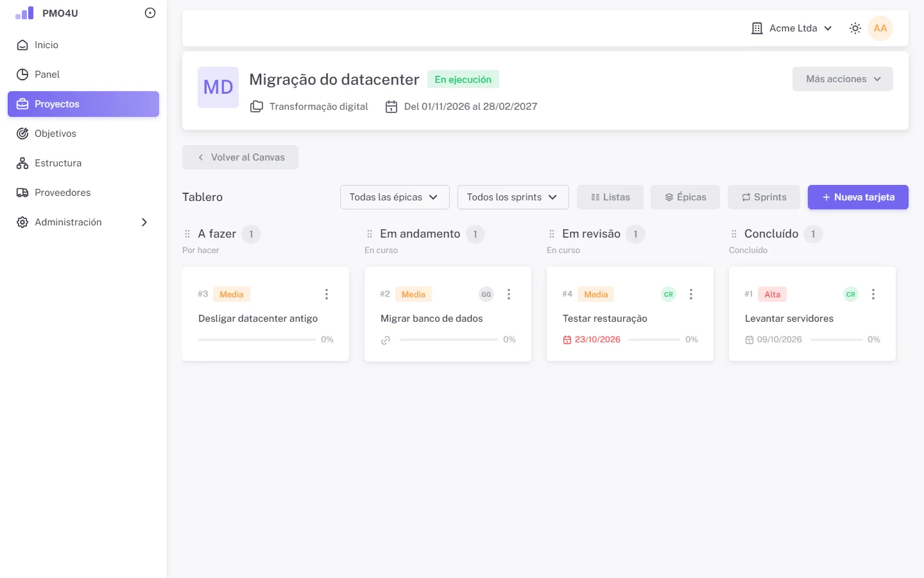Open options menu for Desligar datacenter antigo
The height and width of the screenshot is (578, 924).
(x=327, y=294)
